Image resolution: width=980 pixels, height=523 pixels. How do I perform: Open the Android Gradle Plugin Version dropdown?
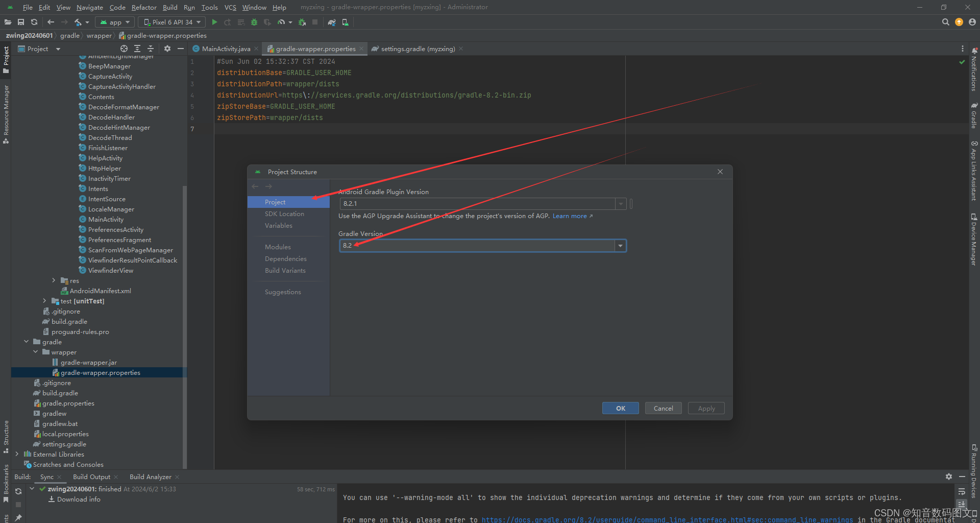(621, 204)
